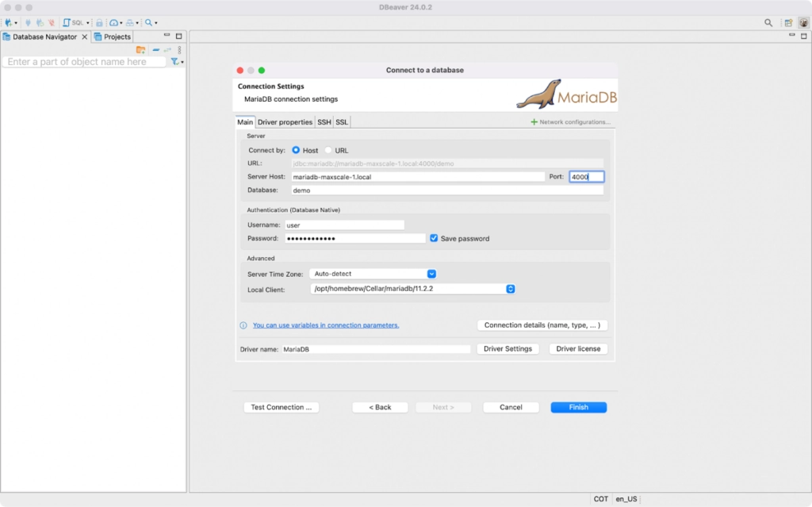Click the search icon in the top-right corner
Screen dimensions: 812x507
pos(767,23)
